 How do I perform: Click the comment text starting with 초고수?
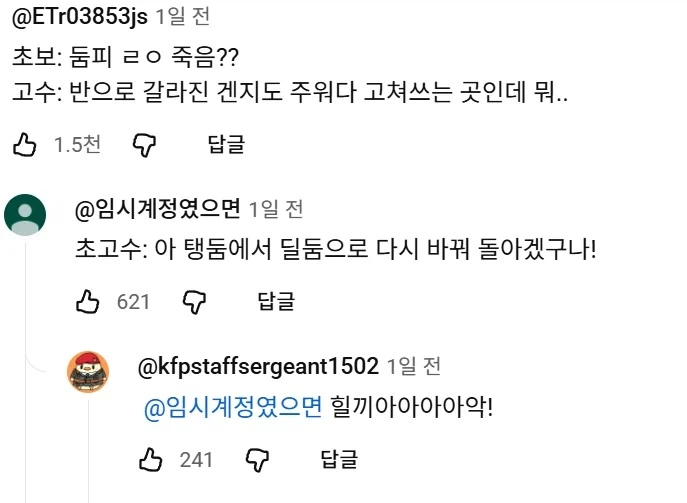pos(336,249)
